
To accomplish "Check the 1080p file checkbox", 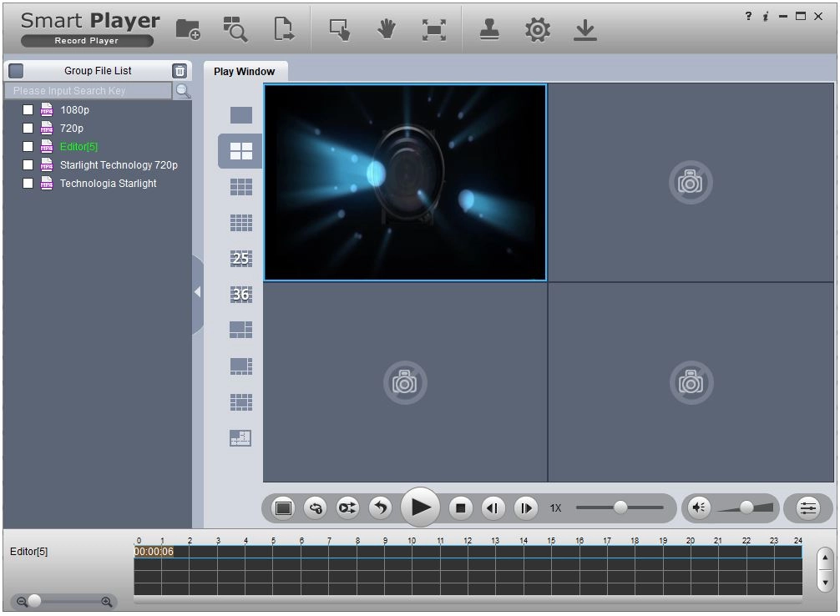I will click(28, 110).
